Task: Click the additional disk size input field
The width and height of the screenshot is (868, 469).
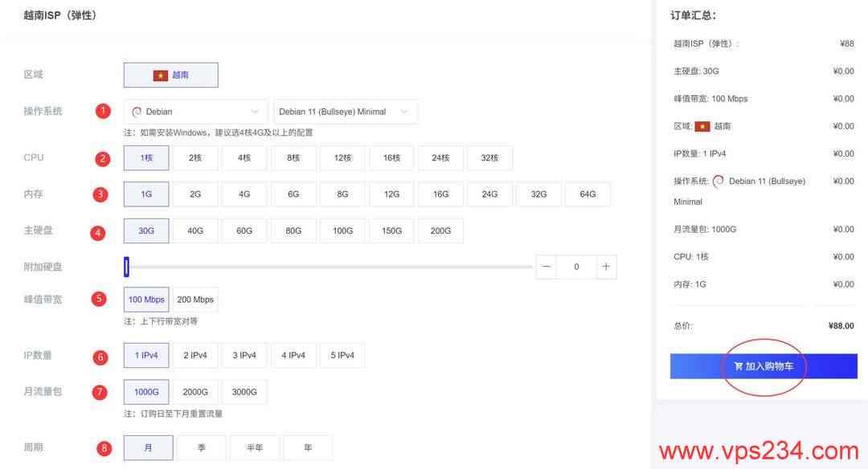Action: coord(576,267)
